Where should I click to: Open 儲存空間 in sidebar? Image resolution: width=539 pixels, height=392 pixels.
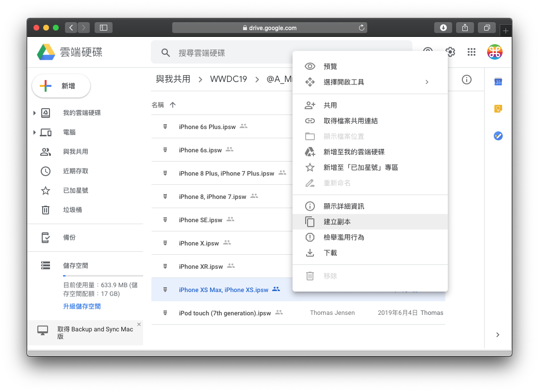point(75,265)
